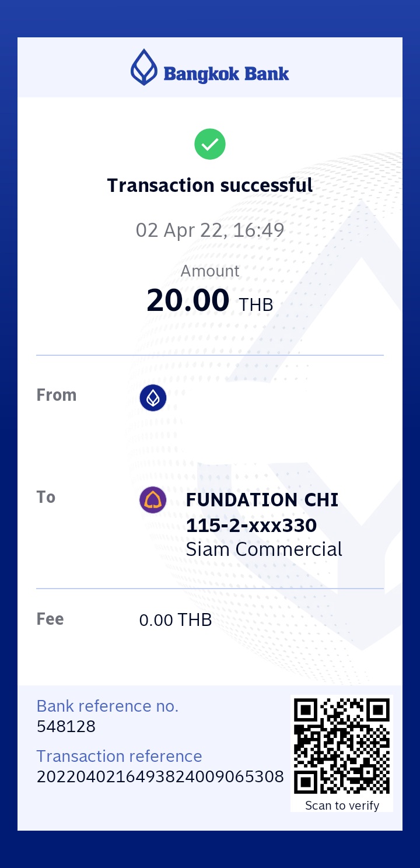
Task: Click the To label
Action: point(46,497)
